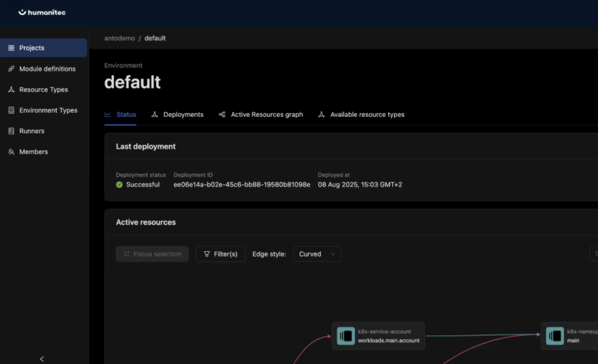Click the Runners icon in sidebar
Screen dimensions: 598x364
click(11, 131)
